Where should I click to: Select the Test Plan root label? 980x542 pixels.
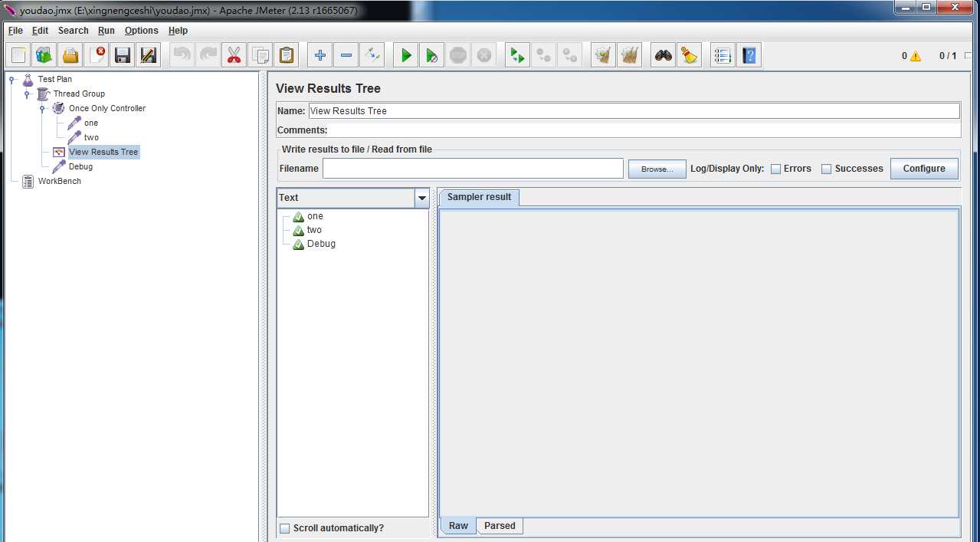tap(55, 79)
